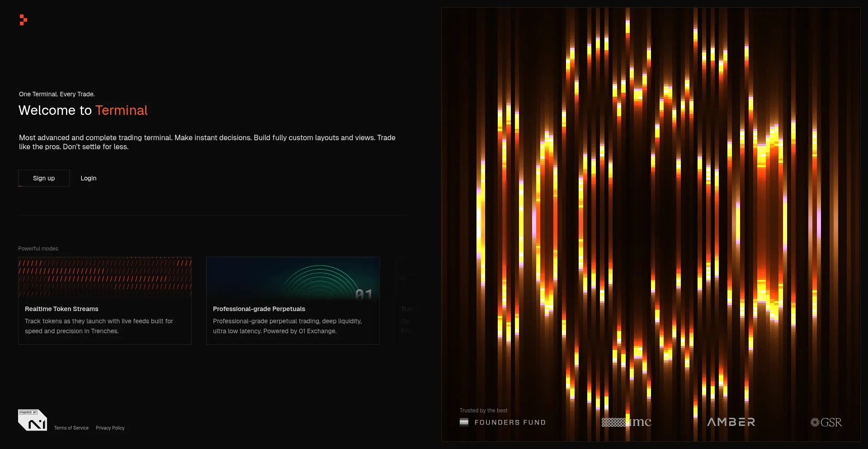Click the orange Terminal word in heading
This screenshot has height=449, width=868.
tap(121, 110)
